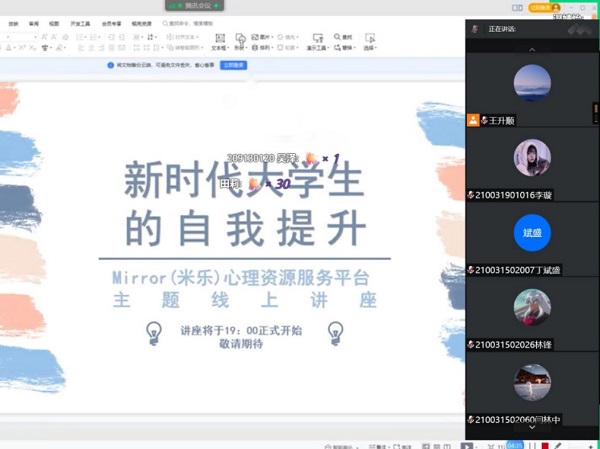
Task: Click the blue 斌盛 participant avatar
Action: (532, 233)
